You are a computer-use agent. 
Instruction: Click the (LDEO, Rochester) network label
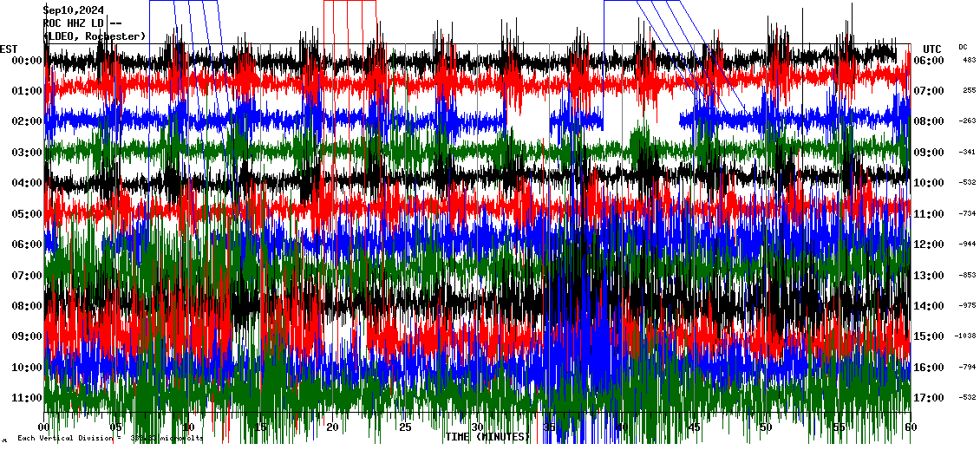[x=94, y=36]
